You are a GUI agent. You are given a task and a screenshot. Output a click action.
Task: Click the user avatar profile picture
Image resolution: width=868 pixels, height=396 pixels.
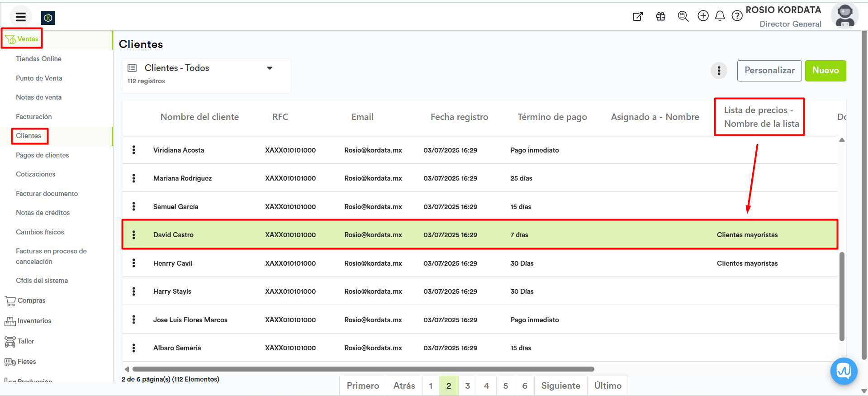point(844,16)
